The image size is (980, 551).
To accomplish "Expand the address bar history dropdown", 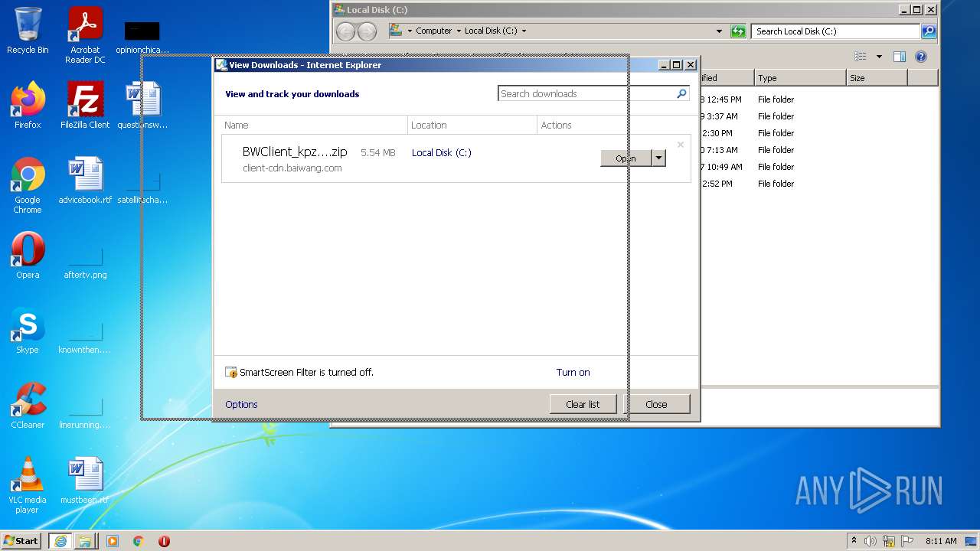I will pos(719,31).
